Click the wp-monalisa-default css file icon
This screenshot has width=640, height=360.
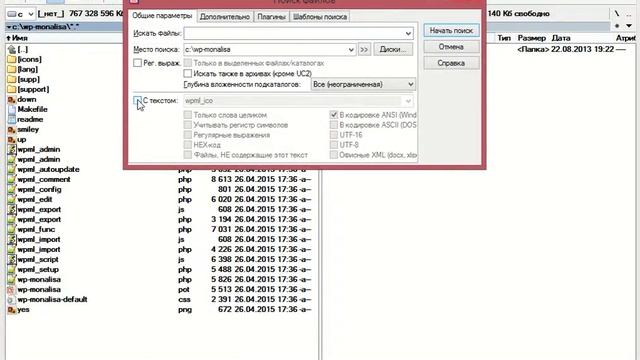12,300
